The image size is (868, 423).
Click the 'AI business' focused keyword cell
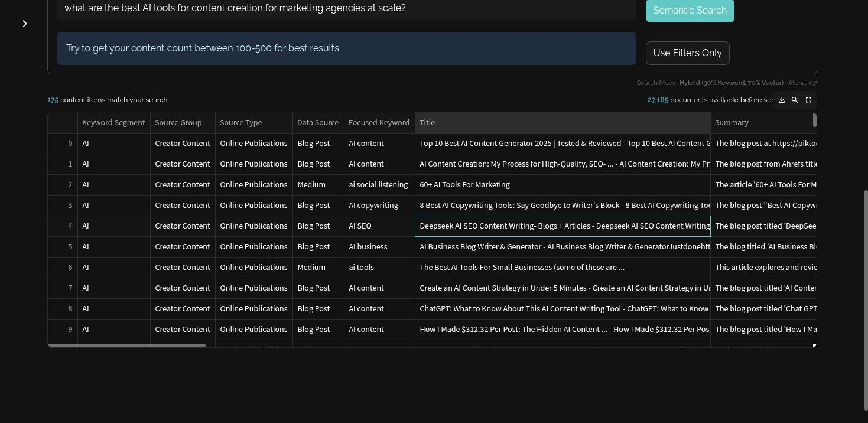click(379, 247)
